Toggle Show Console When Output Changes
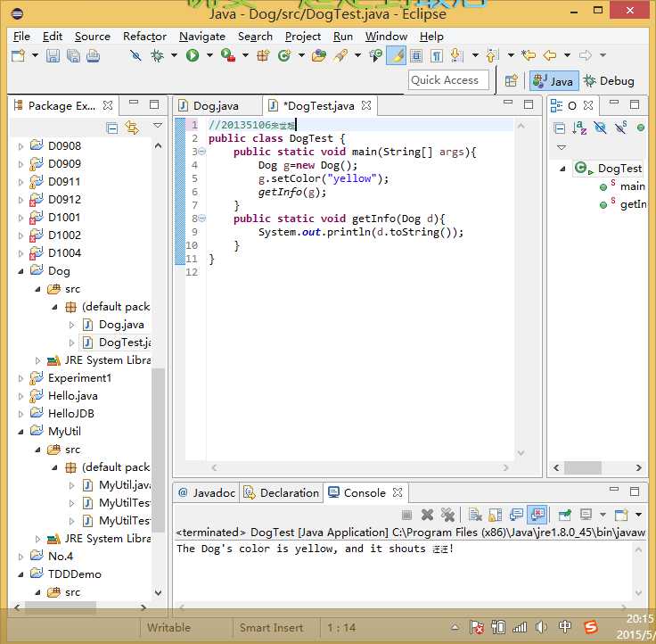The image size is (656, 644). click(x=537, y=515)
